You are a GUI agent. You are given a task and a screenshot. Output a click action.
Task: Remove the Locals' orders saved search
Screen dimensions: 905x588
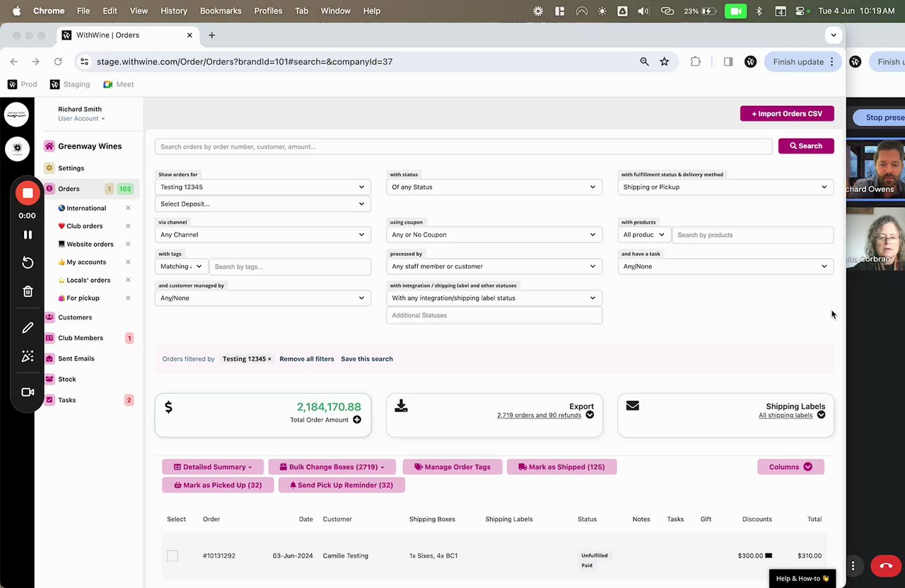click(128, 280)
